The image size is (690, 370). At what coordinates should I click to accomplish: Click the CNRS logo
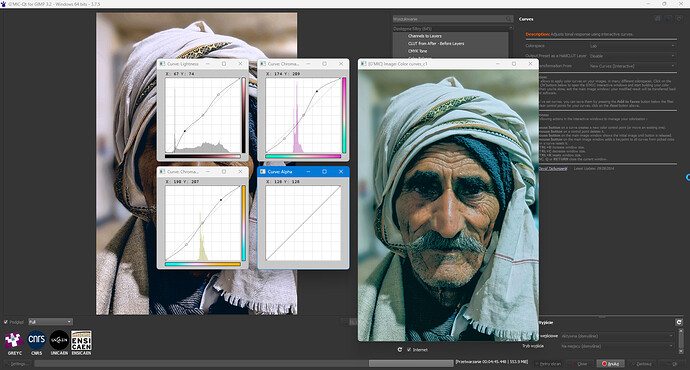[37, 341]
